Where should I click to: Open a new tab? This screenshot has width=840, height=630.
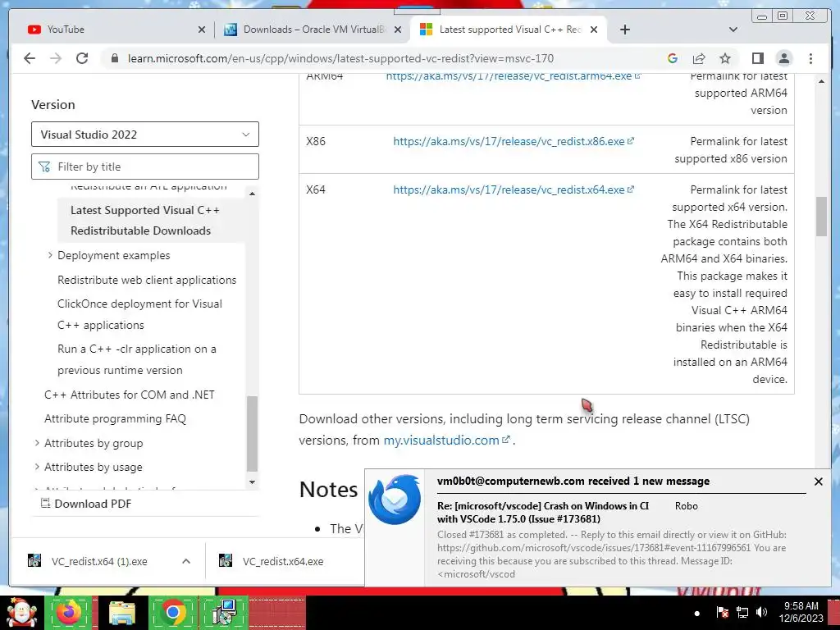tap(624, 30)
